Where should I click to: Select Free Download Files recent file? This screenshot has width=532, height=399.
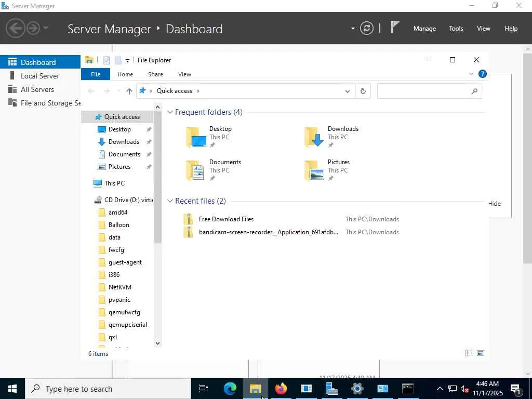coord(226,219)
